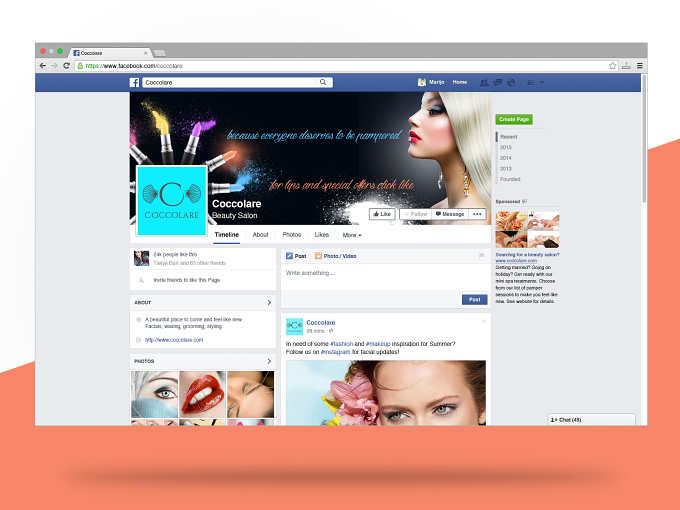Click the 'Write something...' text box
680x510 pixels.
[386, 277]
